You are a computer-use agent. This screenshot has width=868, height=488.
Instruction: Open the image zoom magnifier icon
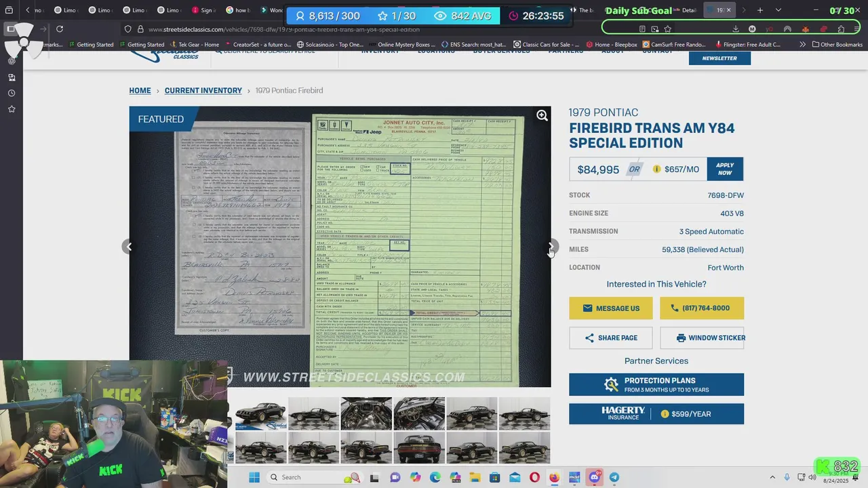pyautogui.click(x=542, y=116)
